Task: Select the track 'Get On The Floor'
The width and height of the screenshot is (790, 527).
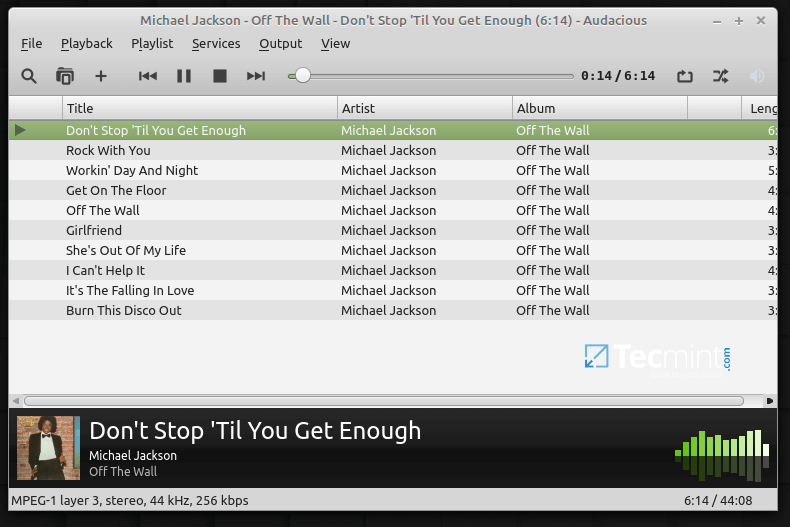Action: click(393, 190)
